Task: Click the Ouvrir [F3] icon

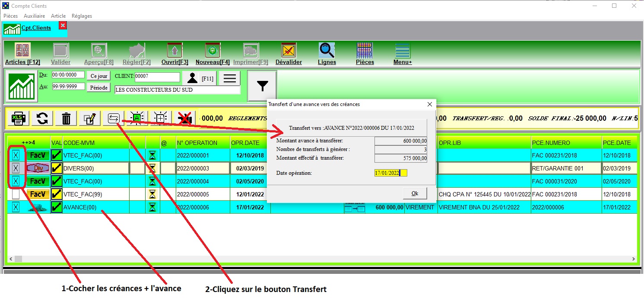Action: click(x=174, y=51)
